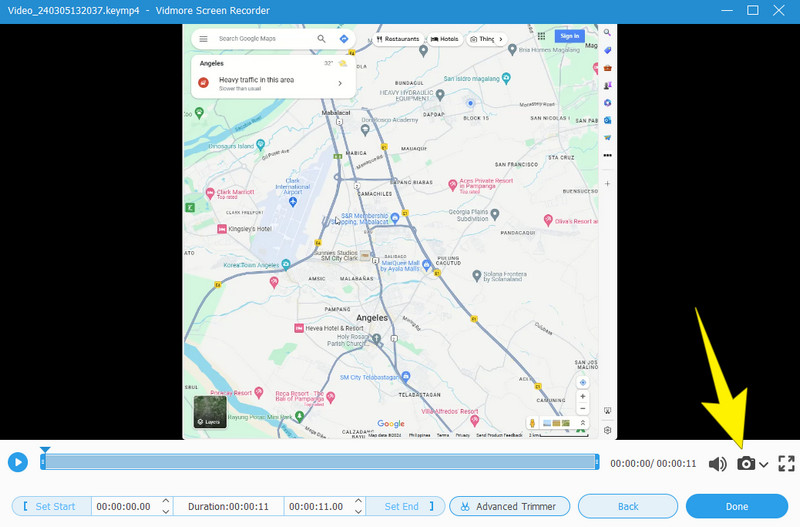Select Hotels category chip
Viewport: 800px width, 527px height.
pos(445,39)
